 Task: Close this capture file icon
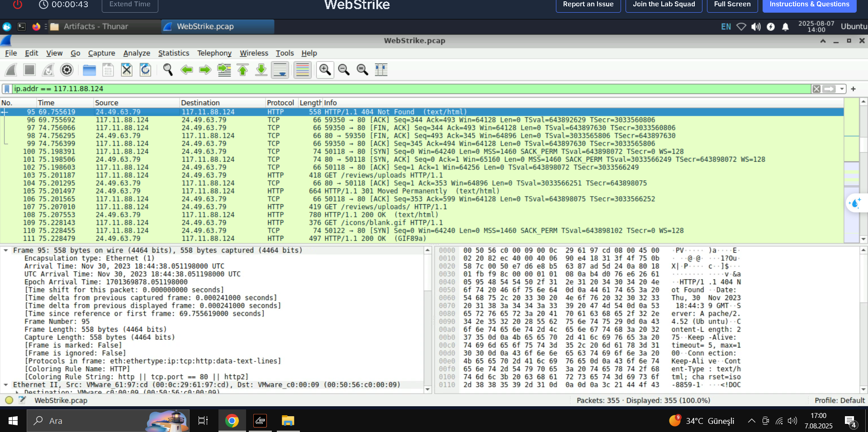click(x=127, y=70)
